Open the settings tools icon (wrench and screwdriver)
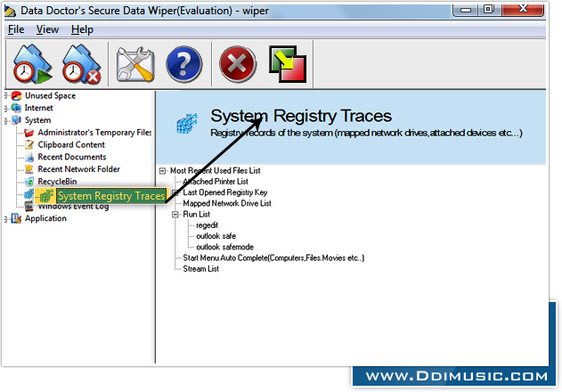The image size is (562, 392). (135, 64)
